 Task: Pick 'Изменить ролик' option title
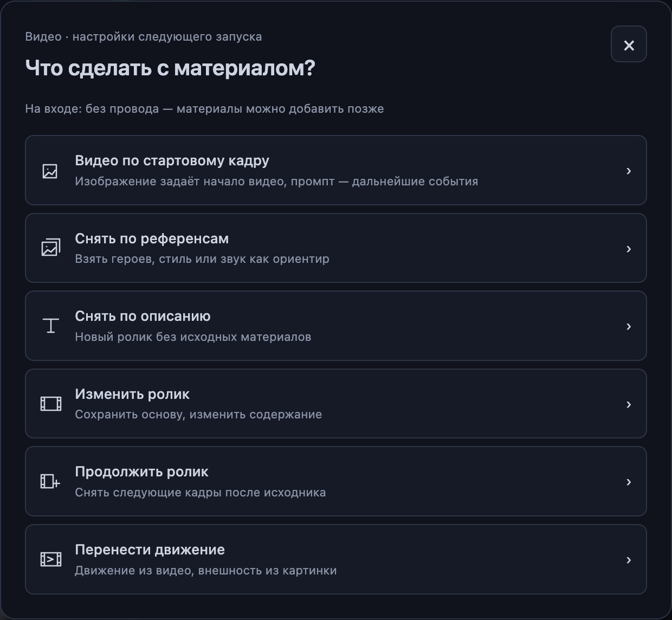click(132, 394)
